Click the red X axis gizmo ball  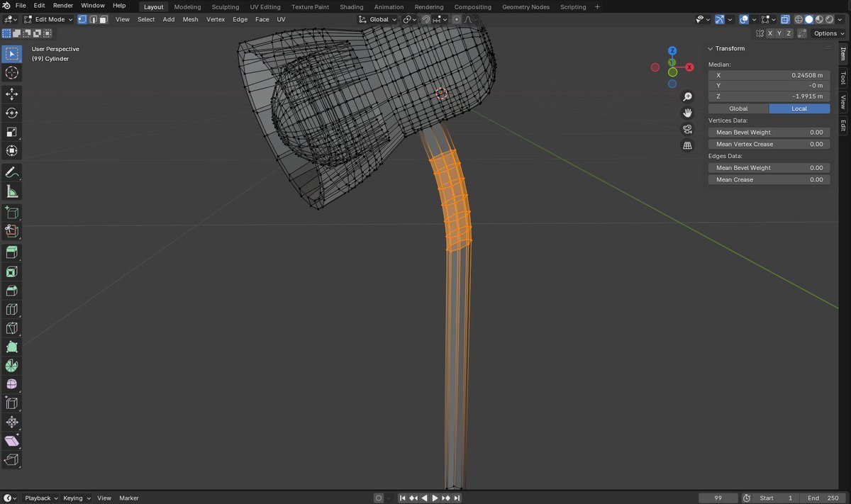pos(689,67)
